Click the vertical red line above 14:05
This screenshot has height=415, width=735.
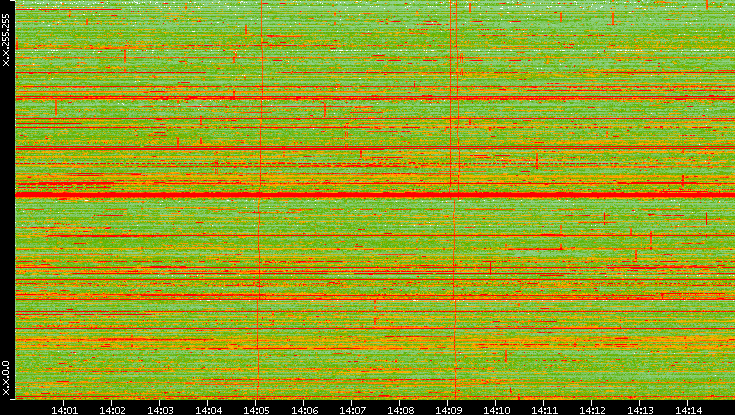coord(259,199)
